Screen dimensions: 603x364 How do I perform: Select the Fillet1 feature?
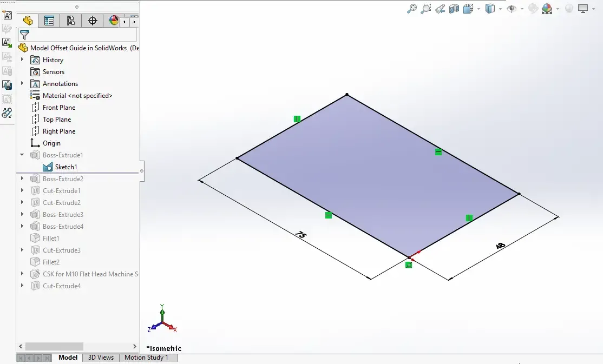[x=51, y=239]
